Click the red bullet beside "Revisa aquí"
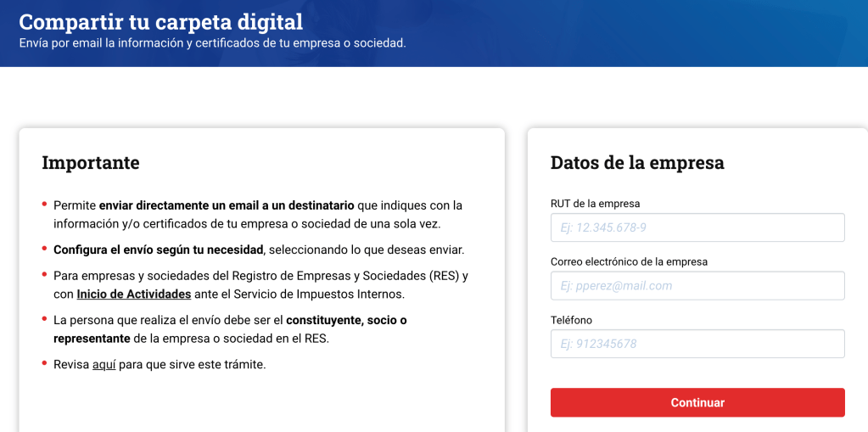The height and width of the screenshot is (432, 868). [x=44, y=364]
